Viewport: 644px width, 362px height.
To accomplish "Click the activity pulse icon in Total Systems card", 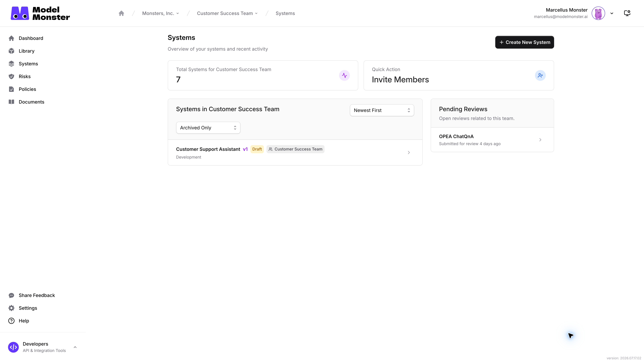I will (344, 75).
